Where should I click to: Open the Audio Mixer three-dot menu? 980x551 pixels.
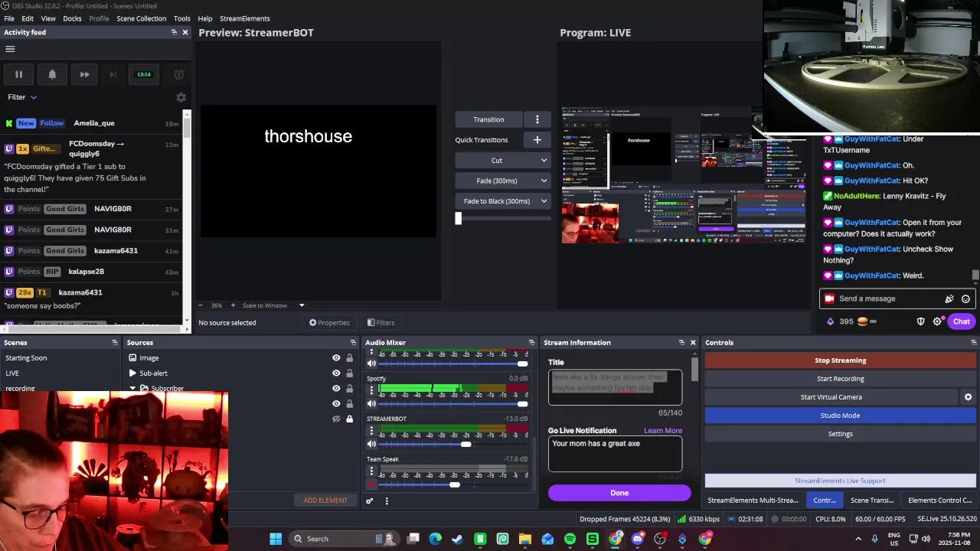[387, 501]
